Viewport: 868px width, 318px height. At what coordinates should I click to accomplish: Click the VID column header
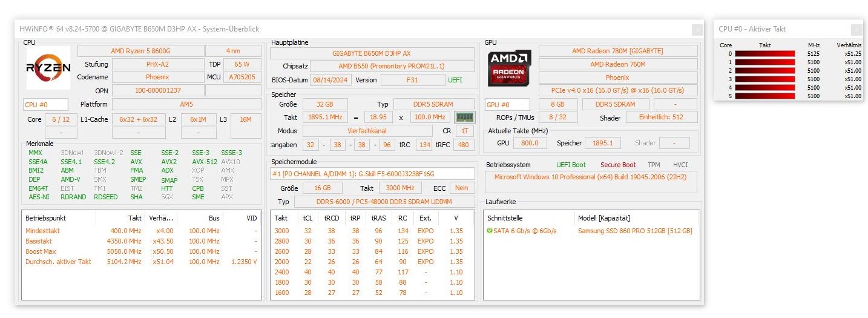tap(242, 218)
